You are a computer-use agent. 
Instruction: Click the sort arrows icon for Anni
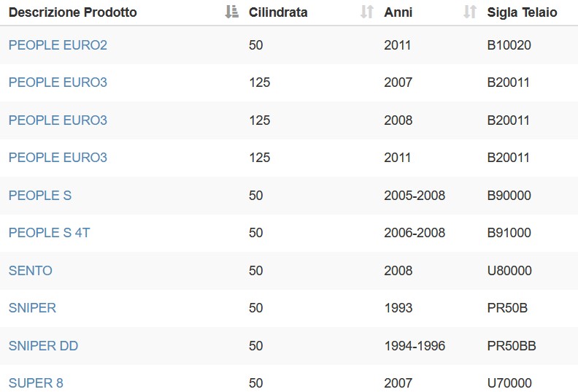[x=470, y=12]
